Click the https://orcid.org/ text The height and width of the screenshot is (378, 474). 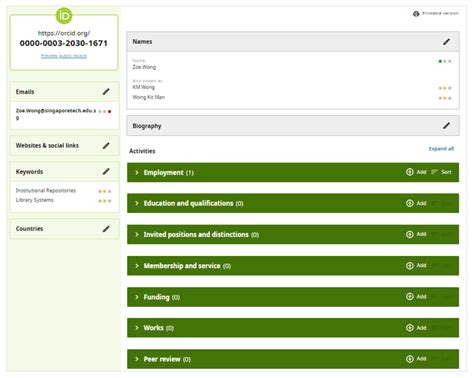[x=64, y=33]
